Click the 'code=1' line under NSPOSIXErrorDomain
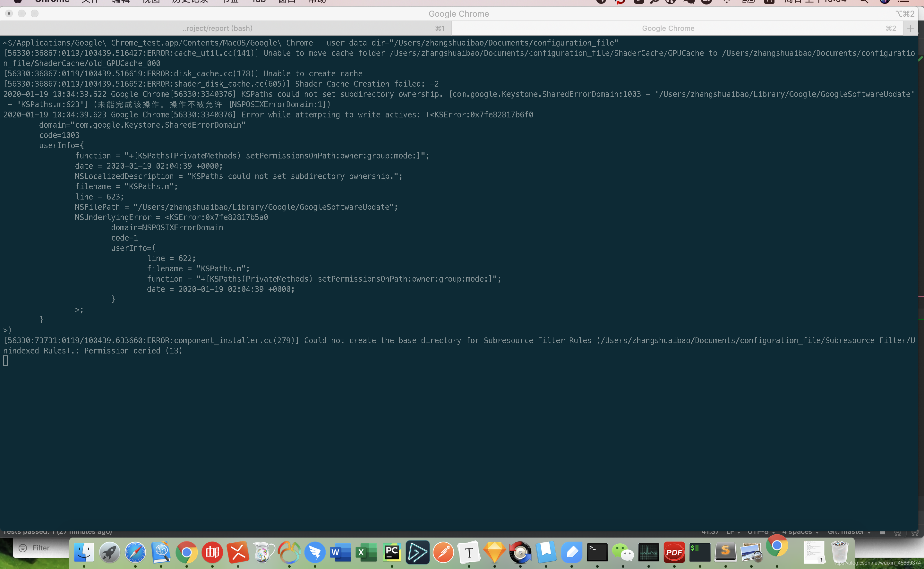Screen dimensions: 924x569 (x=124, y=238)
